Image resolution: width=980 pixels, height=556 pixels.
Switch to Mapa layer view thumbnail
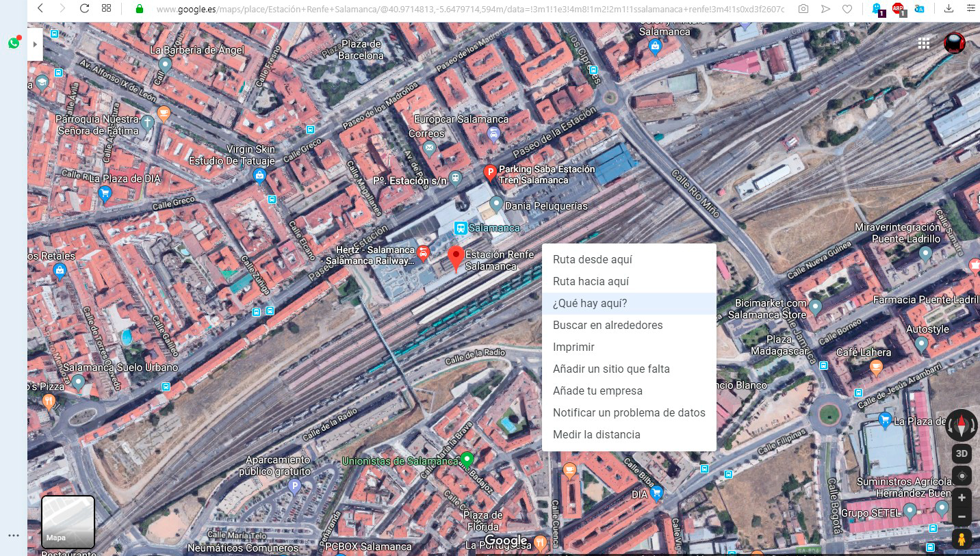point(68,522)
